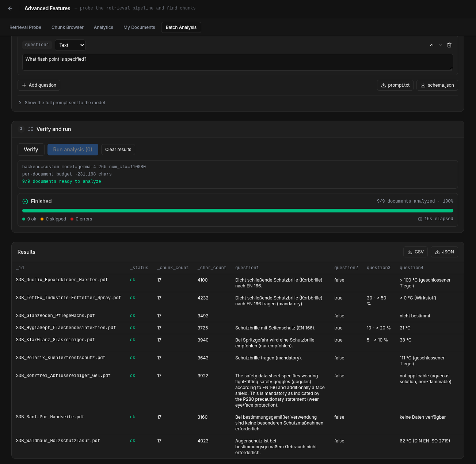Click the clock icon by elapsed time
Screen dimensions: 476x464
420,219
